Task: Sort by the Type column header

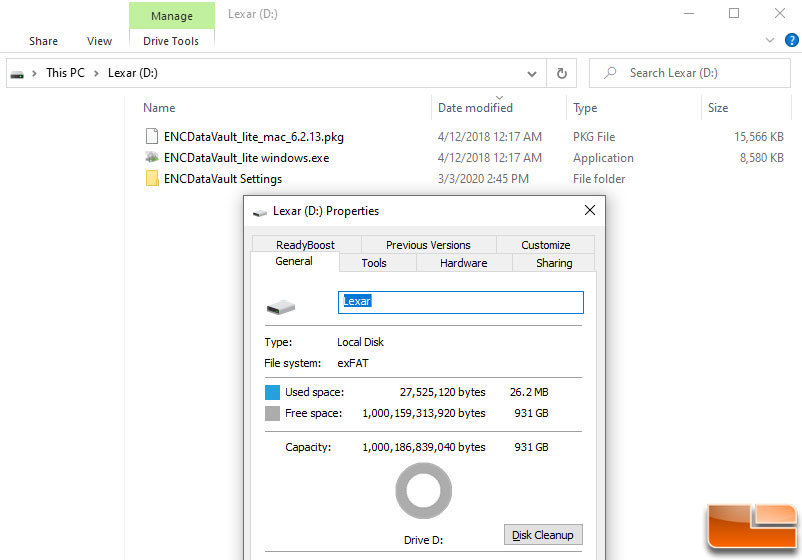Action: tap(585, 108)
